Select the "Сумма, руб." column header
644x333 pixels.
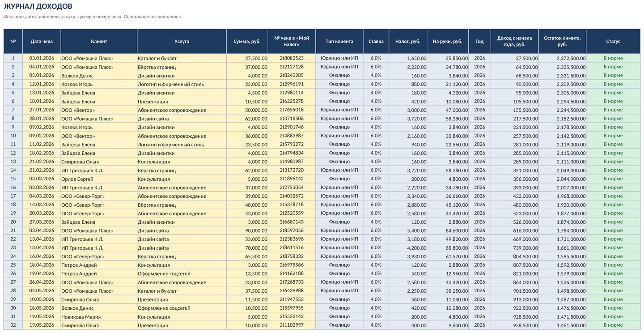point(247,41)
